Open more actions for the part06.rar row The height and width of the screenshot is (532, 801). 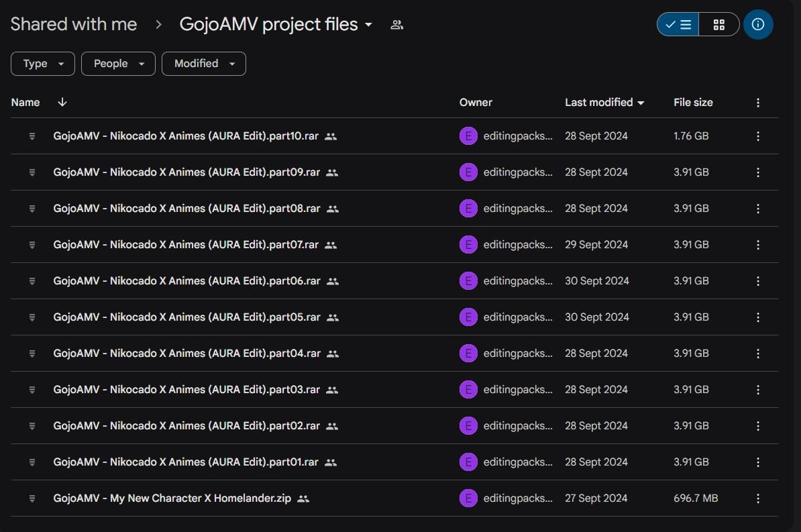coord(758,281)
